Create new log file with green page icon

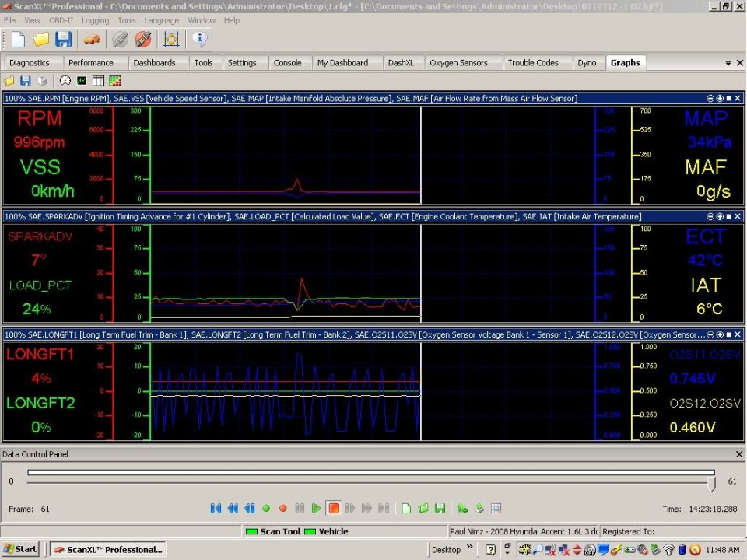point(406,509)
